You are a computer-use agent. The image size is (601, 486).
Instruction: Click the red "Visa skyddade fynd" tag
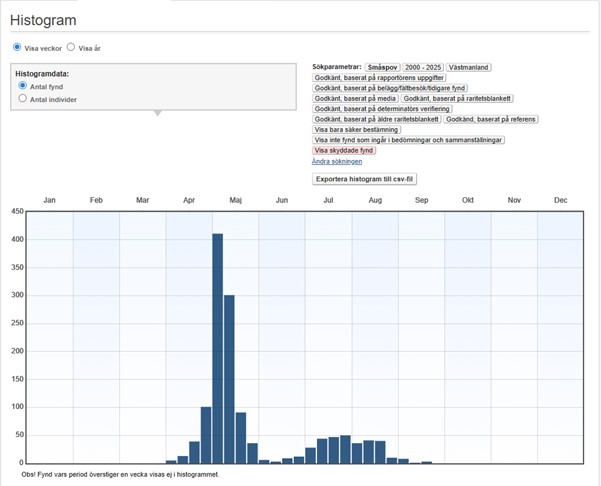pos(345,150)
